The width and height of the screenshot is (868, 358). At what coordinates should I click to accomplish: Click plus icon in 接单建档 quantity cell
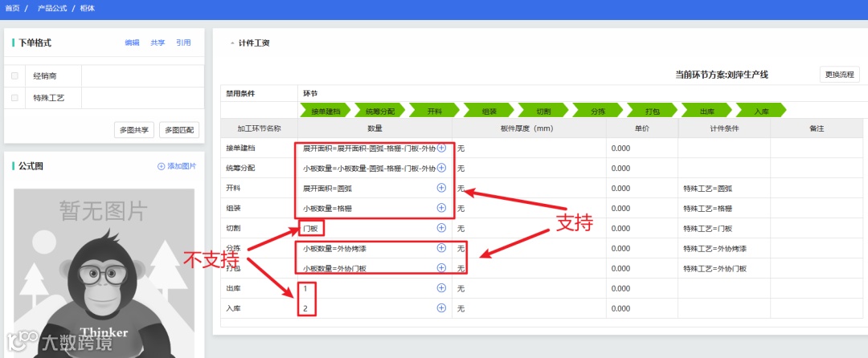(441, 148)
